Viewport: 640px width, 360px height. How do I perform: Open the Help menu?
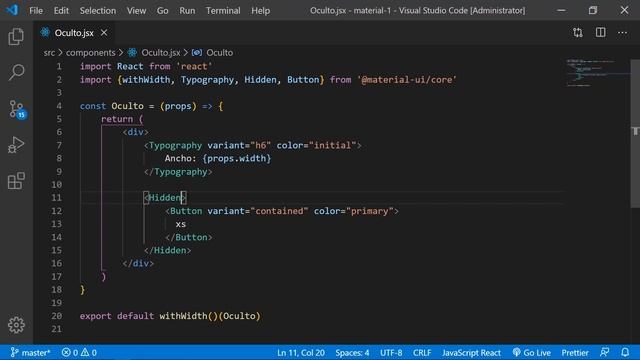pos(260,10)
